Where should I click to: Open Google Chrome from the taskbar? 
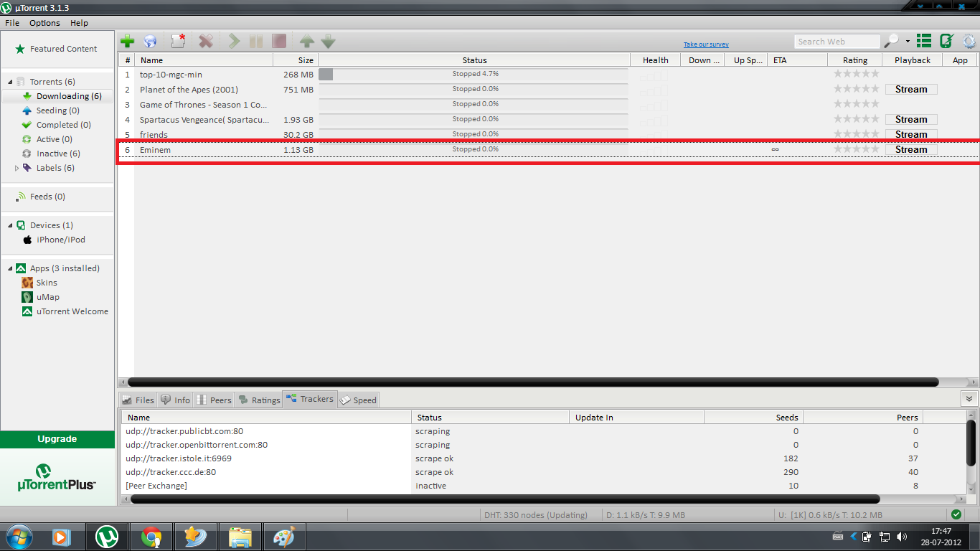tap(151, 537)
